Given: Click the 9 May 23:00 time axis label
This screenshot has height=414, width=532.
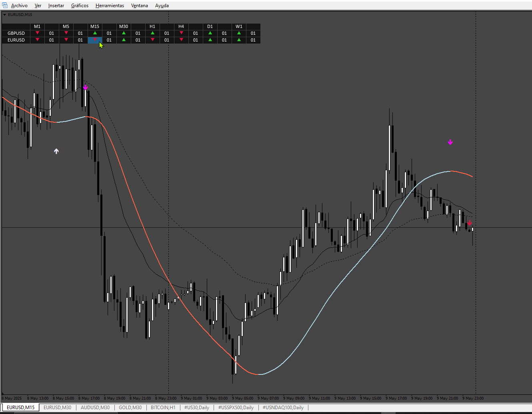Looking at the screenshot, I should pos(473,398).
